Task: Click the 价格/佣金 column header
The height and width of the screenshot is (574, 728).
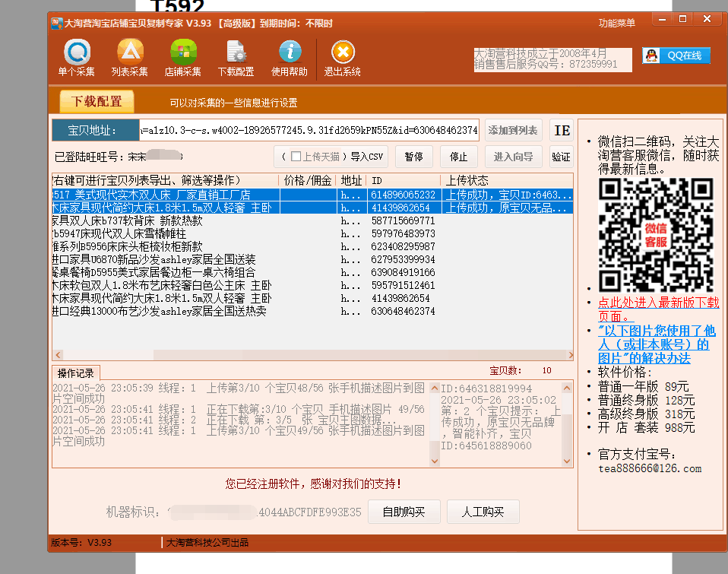Action: pos(307,180)
